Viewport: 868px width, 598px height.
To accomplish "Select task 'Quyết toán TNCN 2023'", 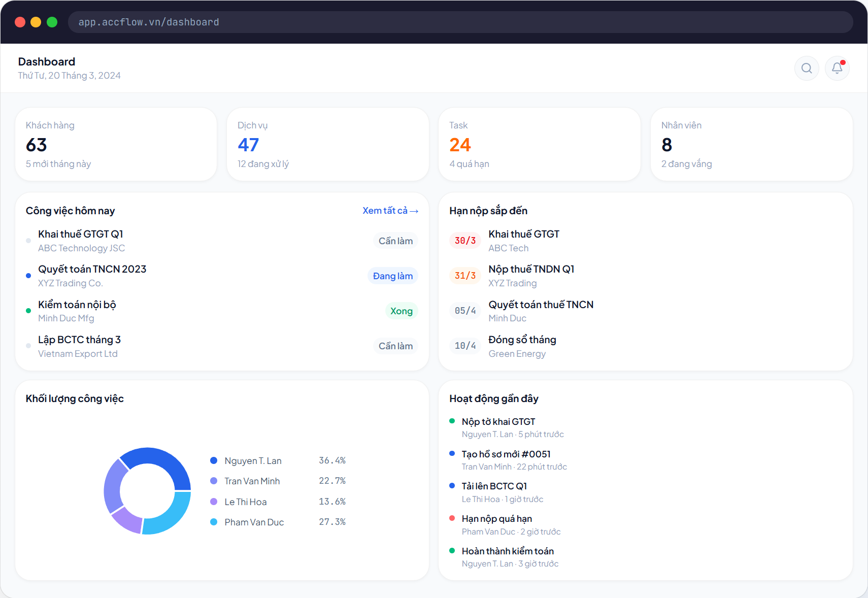I will pyautogui.click(x=222, y=276).
